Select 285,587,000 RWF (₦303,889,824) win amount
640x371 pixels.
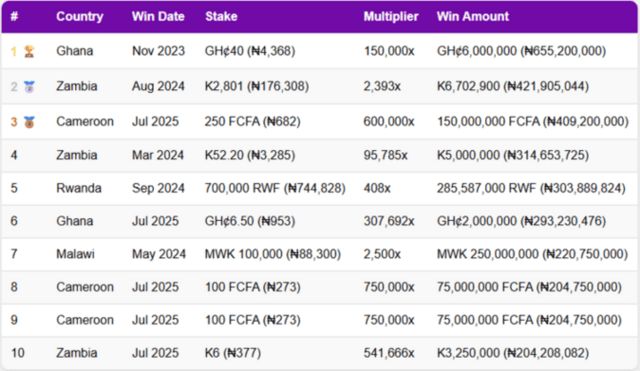[x=531, y=188]
